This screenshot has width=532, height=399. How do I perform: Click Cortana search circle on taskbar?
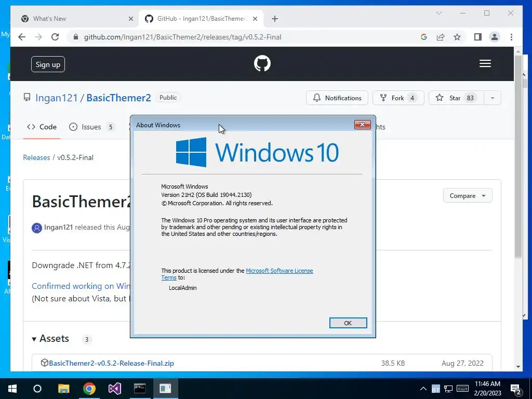click(x=37, y=389)
